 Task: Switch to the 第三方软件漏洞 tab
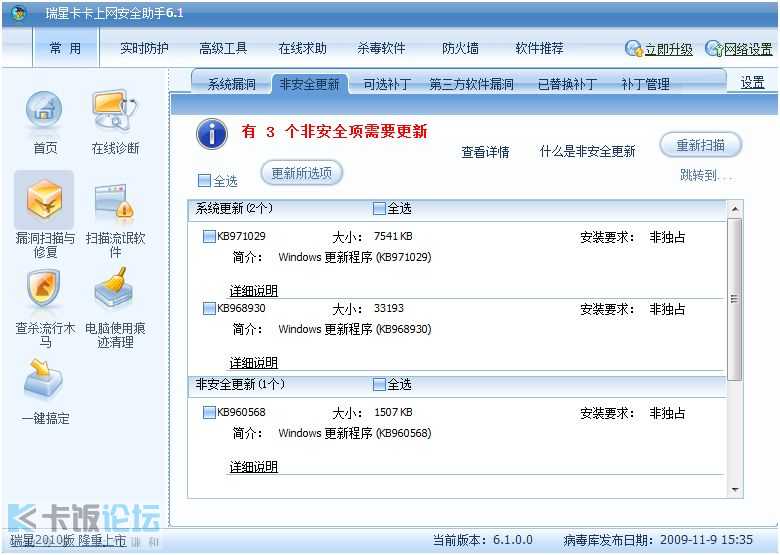[x=471, y=84]
